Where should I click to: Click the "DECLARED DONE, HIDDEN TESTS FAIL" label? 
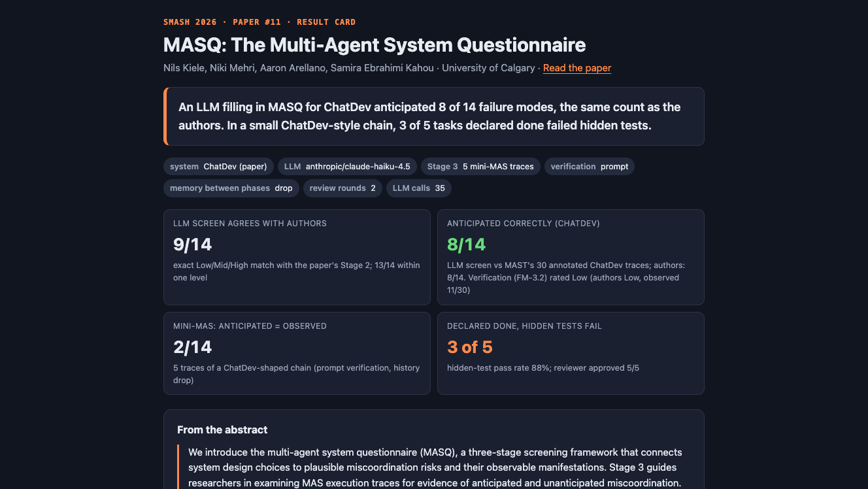[524, 326]
